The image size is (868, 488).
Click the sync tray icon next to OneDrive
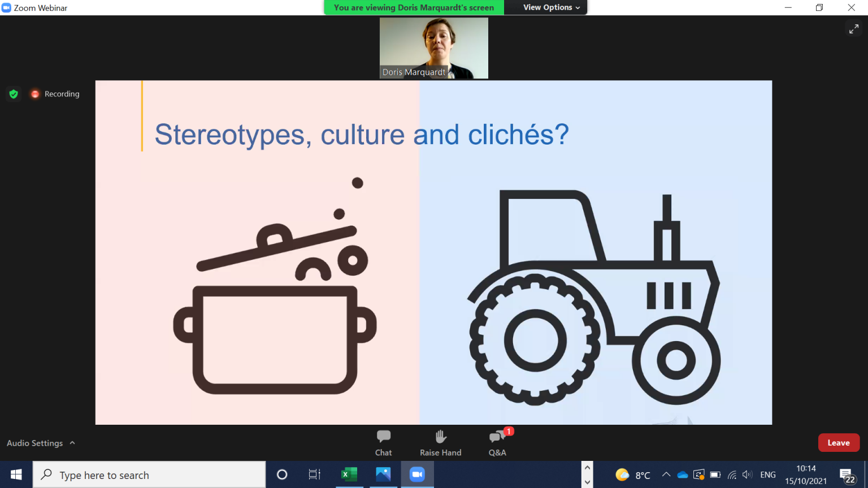click(699, 474)
